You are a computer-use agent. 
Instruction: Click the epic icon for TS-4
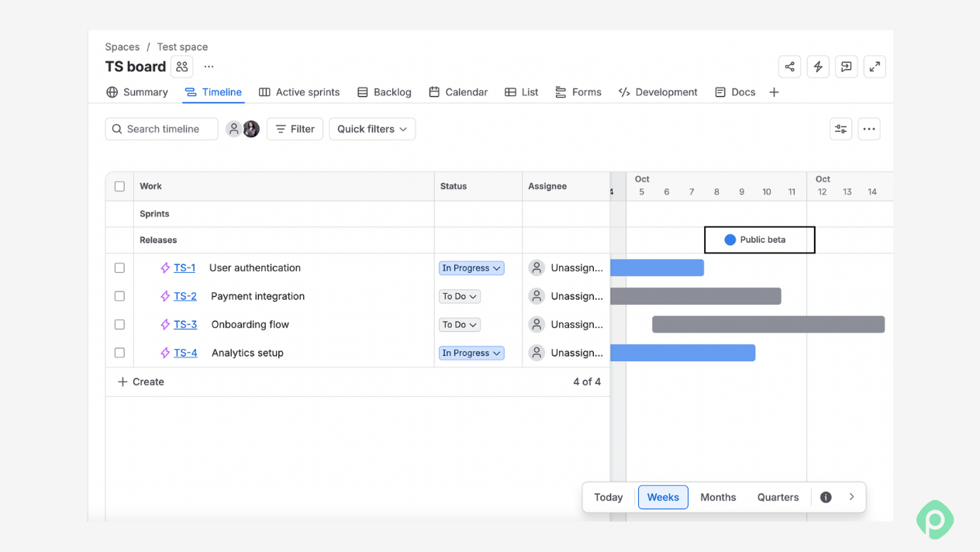(x=165, y=353)
